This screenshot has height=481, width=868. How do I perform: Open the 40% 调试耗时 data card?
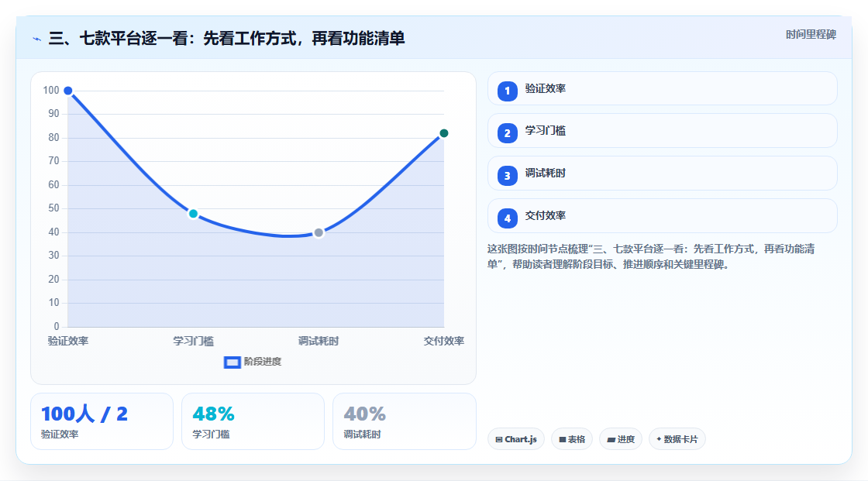click(404, 421)
